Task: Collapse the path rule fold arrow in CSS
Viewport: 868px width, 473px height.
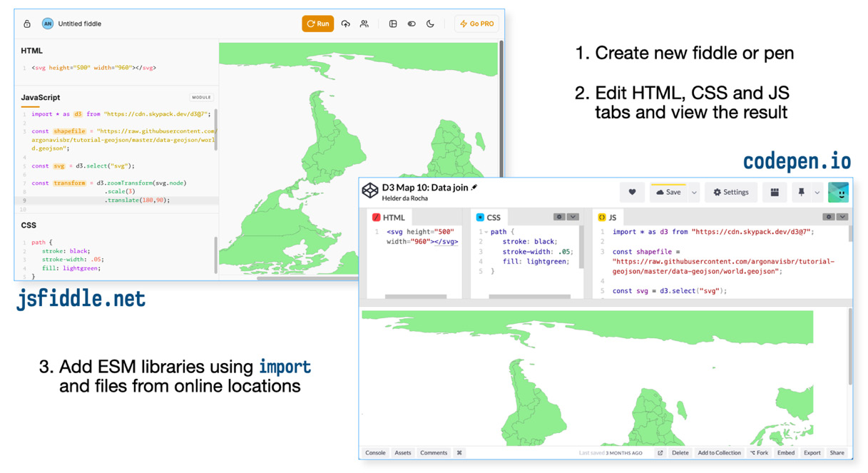Action: pos(486,232)
